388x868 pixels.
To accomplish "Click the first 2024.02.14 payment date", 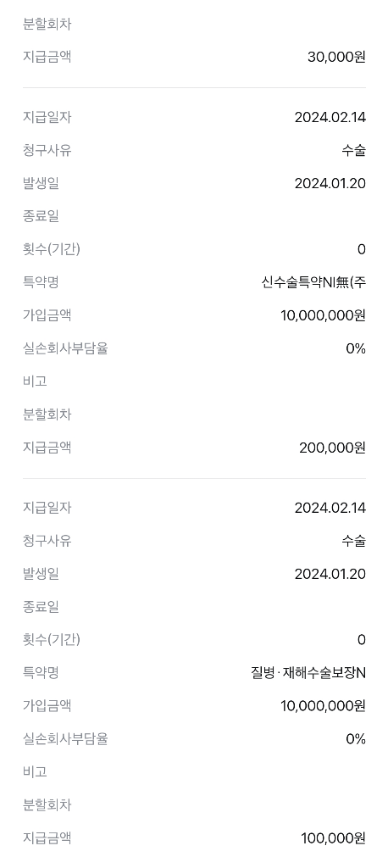I will [x=330, y=117].
